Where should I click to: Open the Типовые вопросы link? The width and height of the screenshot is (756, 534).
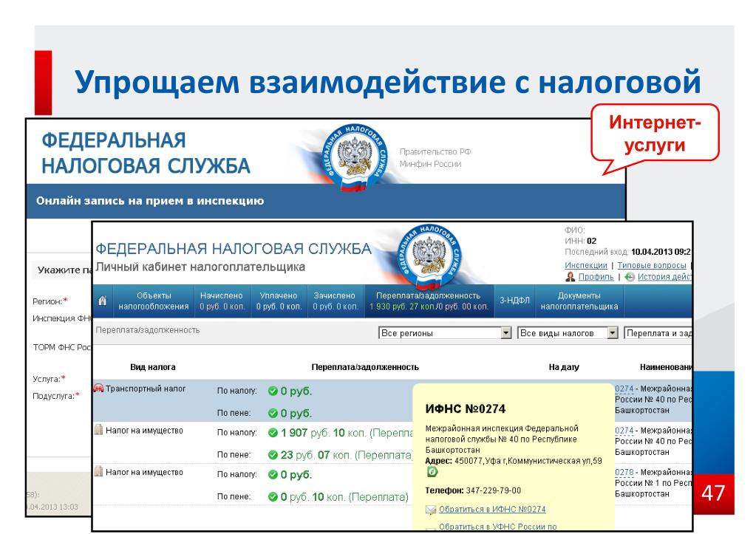(651, 265)
